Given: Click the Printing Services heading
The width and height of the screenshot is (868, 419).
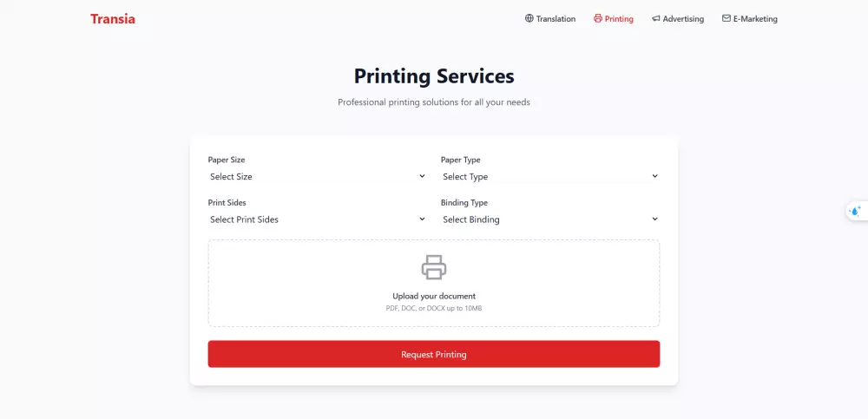Looking at the screenshot, I should (x=434, y=76).
